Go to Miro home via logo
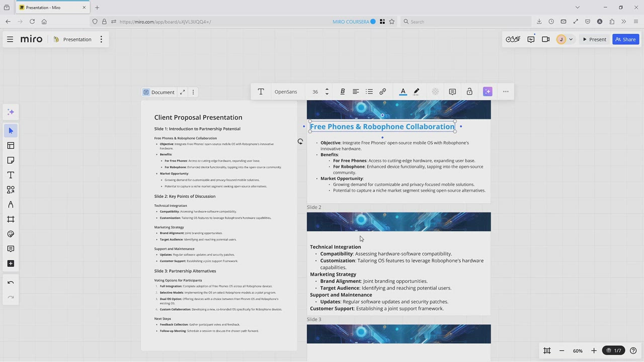Screen dimensions: 644x362 tap(31, 39)
